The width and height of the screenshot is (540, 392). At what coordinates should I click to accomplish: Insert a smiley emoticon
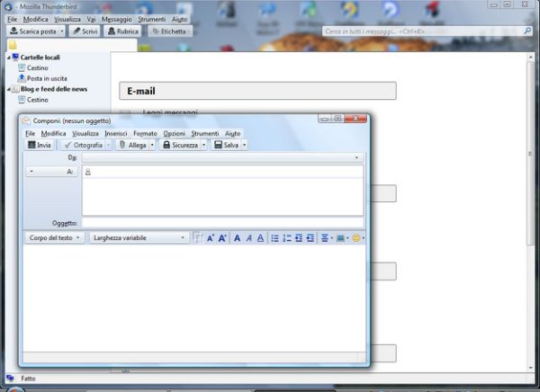355,238
